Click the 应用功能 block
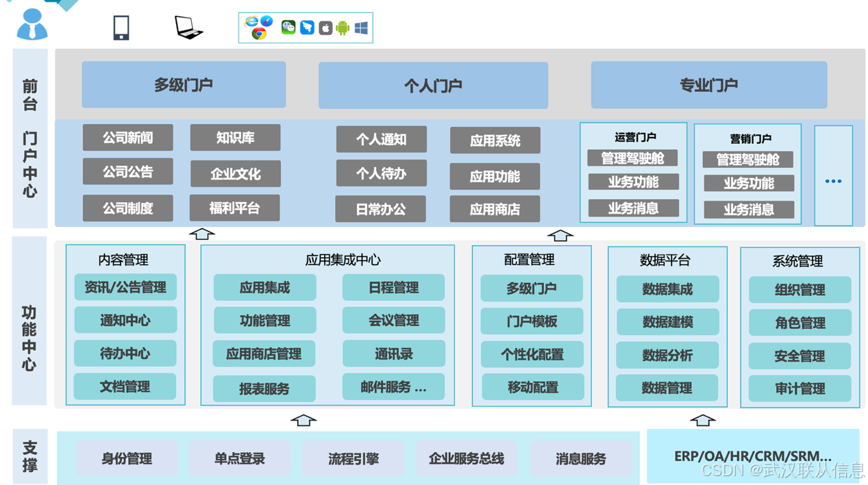 495,177
